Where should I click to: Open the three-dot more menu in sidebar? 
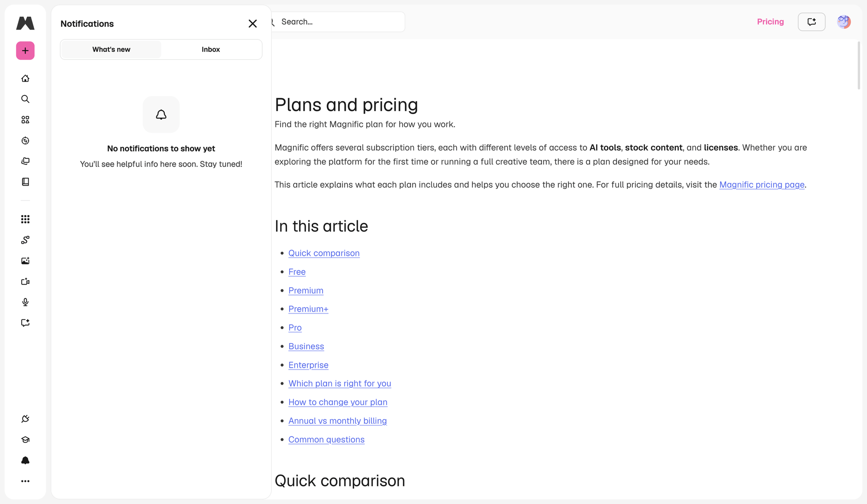pyautogui.click(x=25, y=481)
